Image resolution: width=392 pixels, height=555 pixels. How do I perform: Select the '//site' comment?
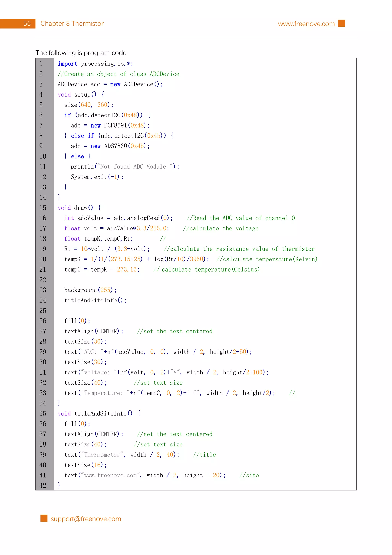(x=249, y=475)
